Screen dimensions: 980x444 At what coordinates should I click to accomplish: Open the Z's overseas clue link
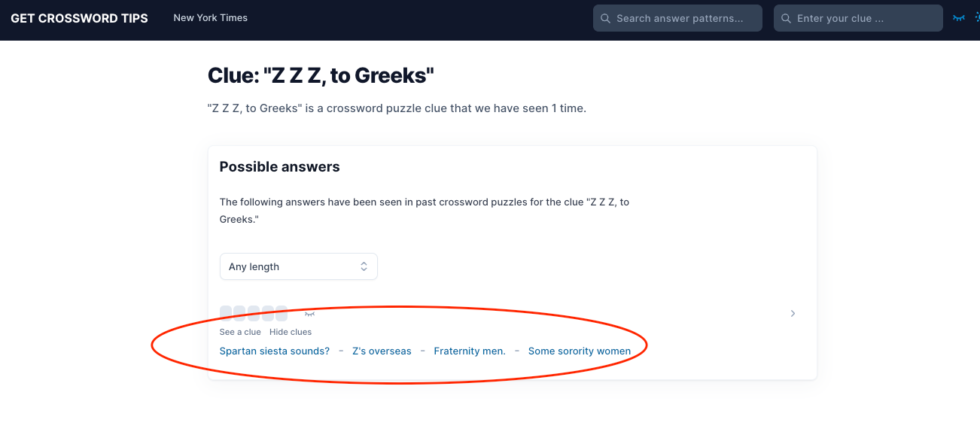coord(382,351)
